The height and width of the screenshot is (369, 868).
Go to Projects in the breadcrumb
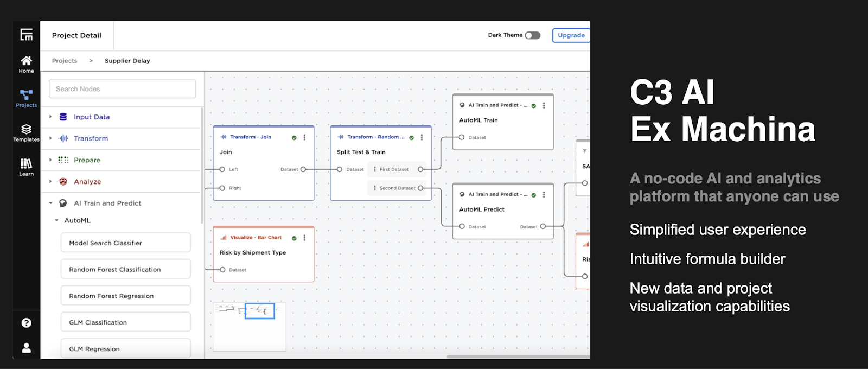(65, 61)
